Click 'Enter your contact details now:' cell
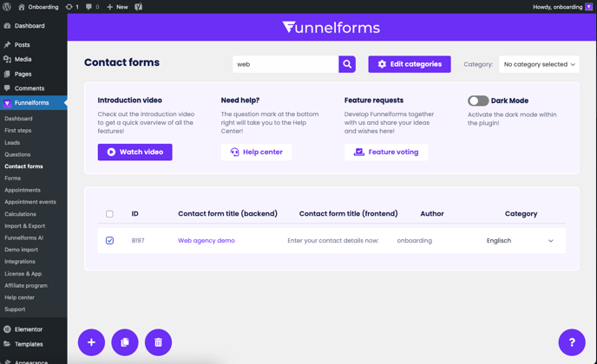The height and width of the screenshot is (364, 597). click(333, 241)
